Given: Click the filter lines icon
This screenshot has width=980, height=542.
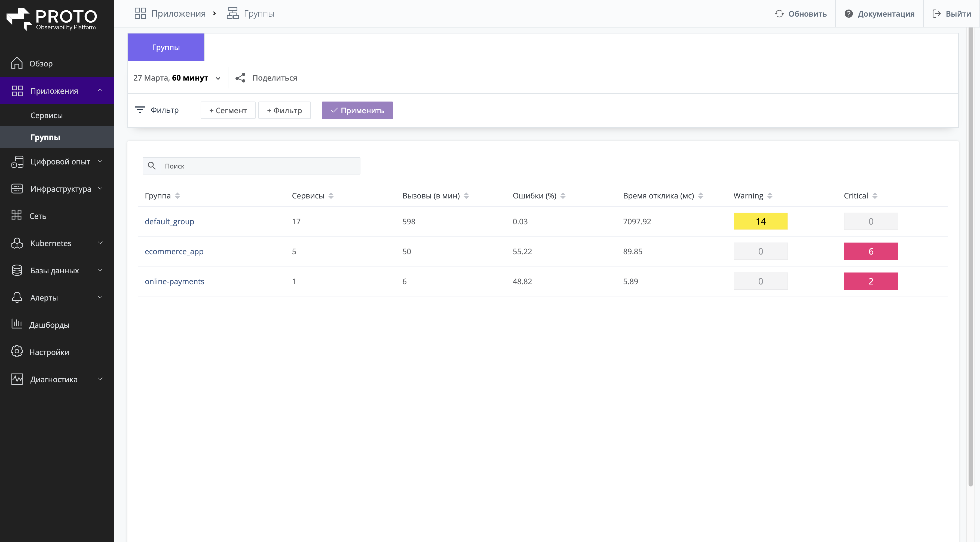Looking at the screenshot, I should (x=140, y=110).
